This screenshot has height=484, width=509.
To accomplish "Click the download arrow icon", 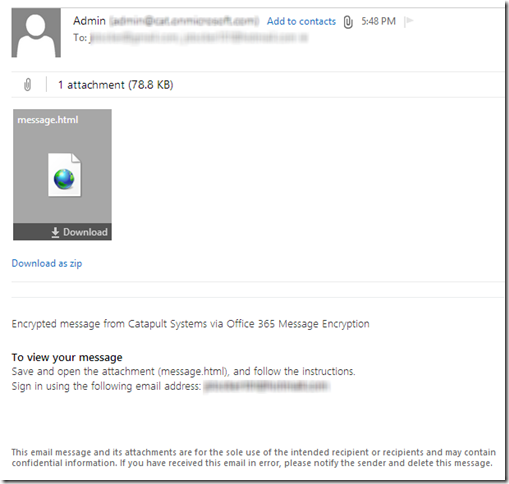I will 55,232.
